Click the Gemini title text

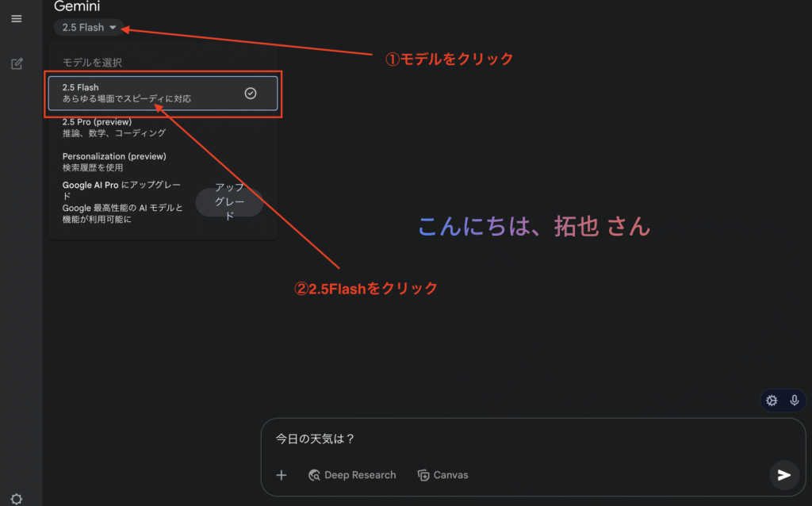tap(77, 6)
